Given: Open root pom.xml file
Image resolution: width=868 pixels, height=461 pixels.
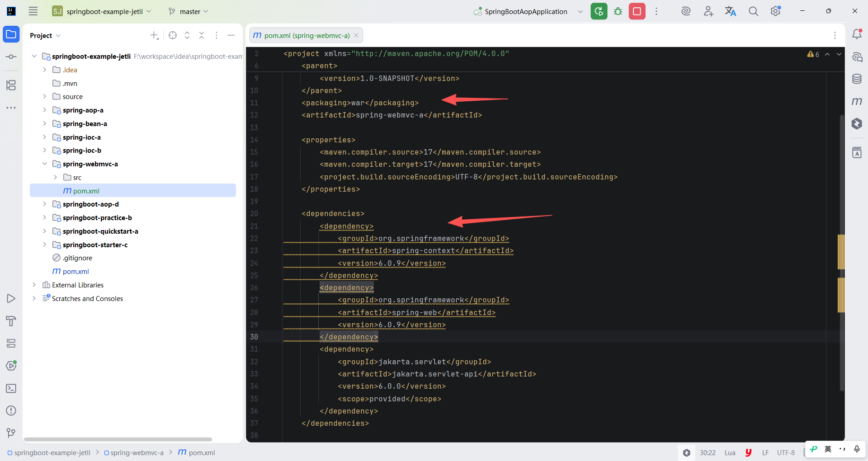Looking at the screenshot, I should coord(76,271).
